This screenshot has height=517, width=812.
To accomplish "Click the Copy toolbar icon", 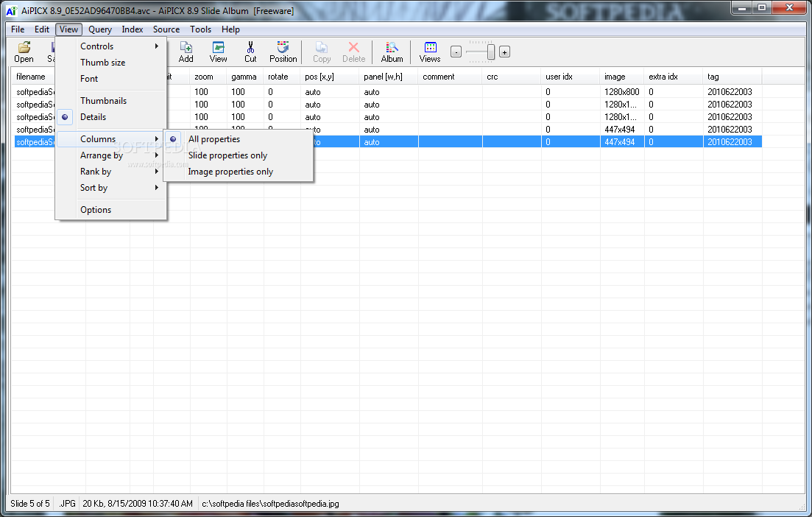I will pyautogui.click(x=322, y=52).
